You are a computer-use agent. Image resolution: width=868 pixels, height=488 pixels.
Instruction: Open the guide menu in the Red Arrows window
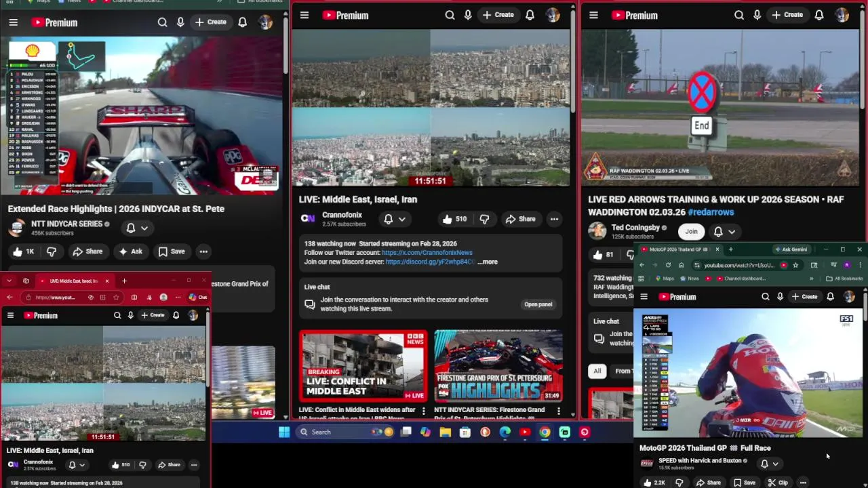point(593,15)
